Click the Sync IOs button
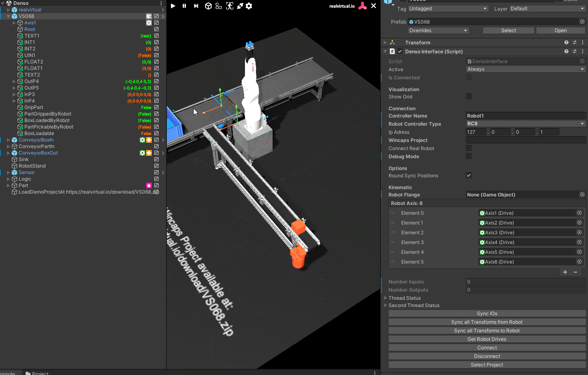Viewport: 588px width, 375px height. 487,314
